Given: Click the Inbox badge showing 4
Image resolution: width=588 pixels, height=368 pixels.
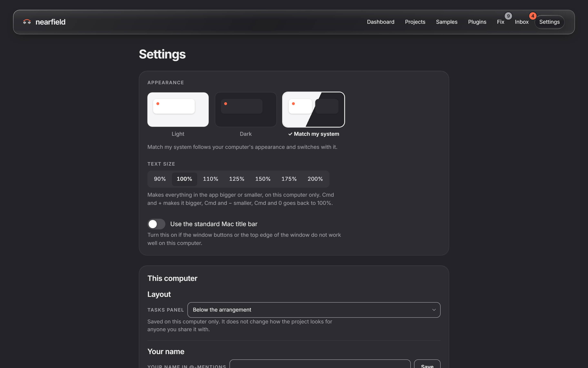Looking at the screenshot, I should (x=533, y=16).
